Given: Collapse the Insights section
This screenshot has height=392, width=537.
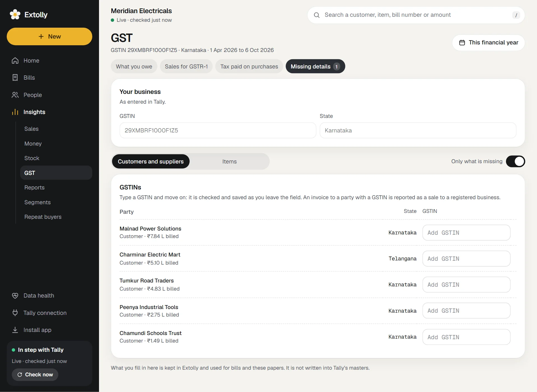Looking at the screenshot, I should pos(50,112).
